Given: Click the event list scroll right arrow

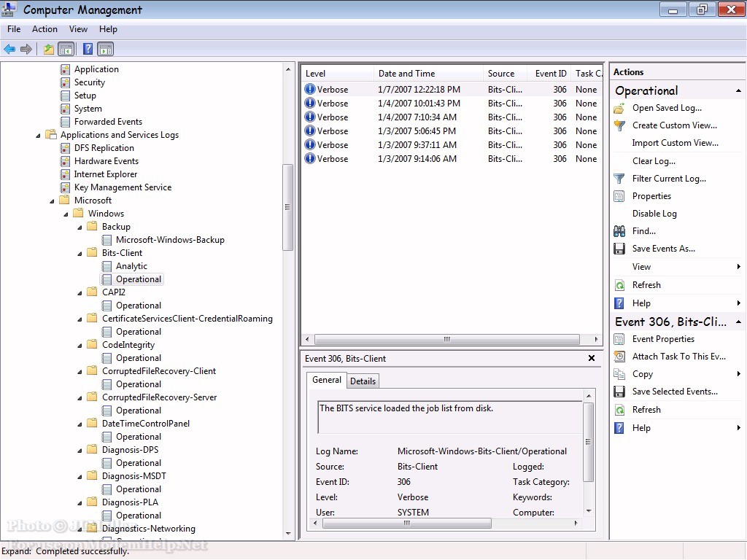Looking at the screenshot, I should 596,340.
